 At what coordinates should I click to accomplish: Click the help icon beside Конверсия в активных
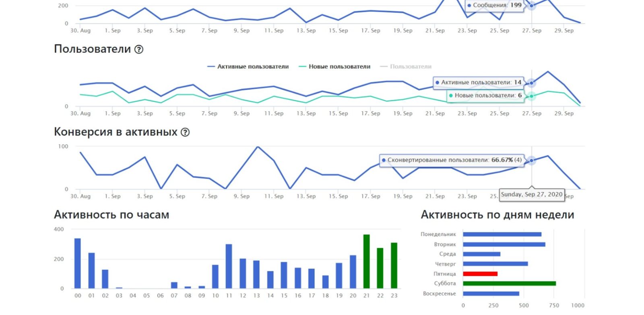185,132
